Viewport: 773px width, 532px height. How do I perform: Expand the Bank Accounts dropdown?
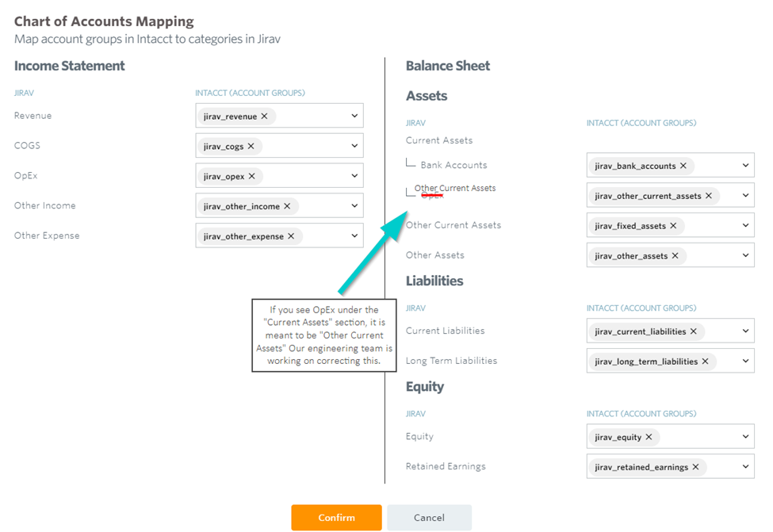[745, 165]
